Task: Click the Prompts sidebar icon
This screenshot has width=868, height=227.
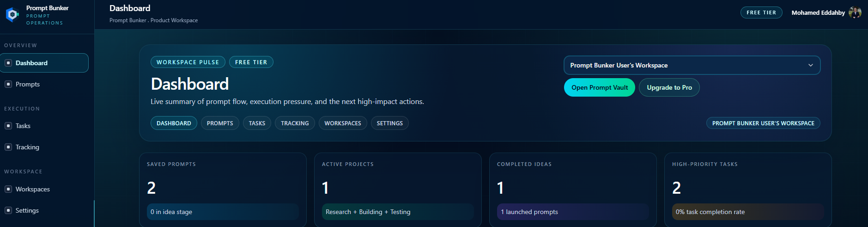Action: point(8,84)
